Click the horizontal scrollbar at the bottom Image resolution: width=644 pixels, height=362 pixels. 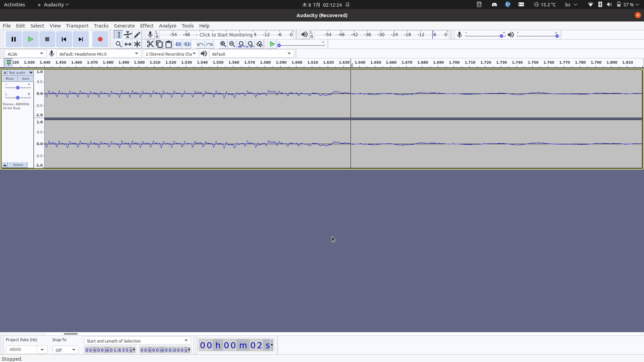coord(71,334)
